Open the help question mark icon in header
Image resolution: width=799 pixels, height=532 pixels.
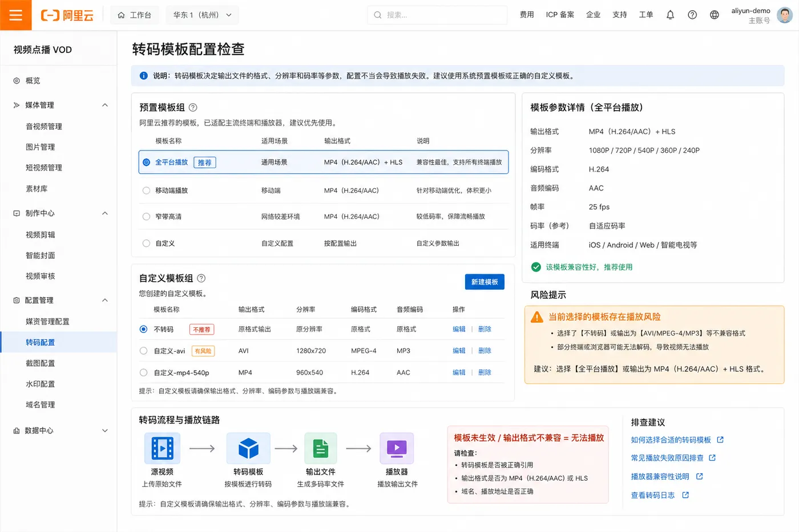coord(692,15)
